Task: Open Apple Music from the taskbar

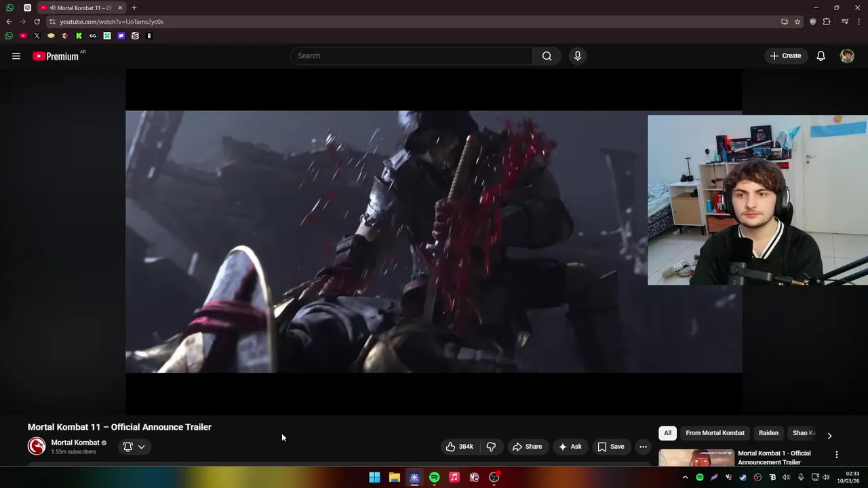Action: (x=454, y=477)
